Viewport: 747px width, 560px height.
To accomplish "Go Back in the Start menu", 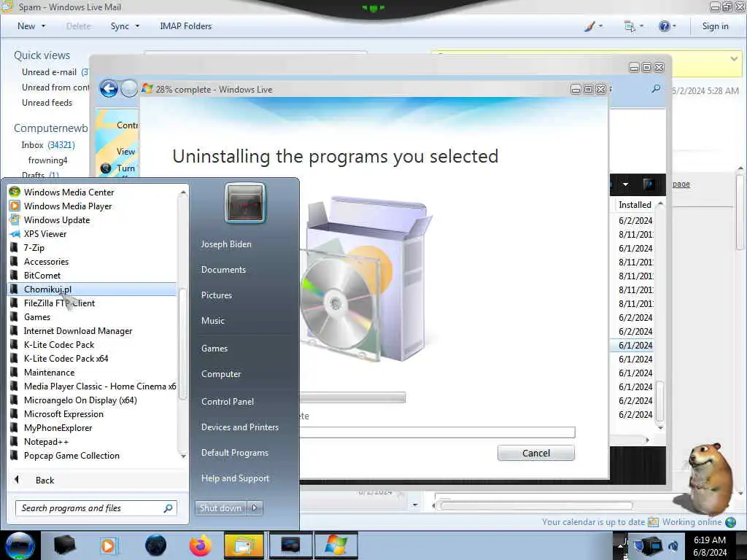I will (44, 480).
